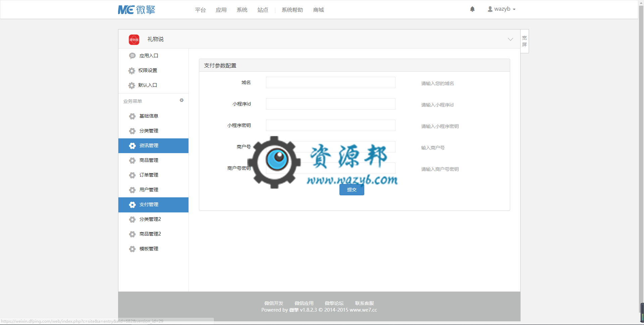Open the 联系客服 footer link
This screenshot has height=325, width=644.
click(x=364, y=303)
